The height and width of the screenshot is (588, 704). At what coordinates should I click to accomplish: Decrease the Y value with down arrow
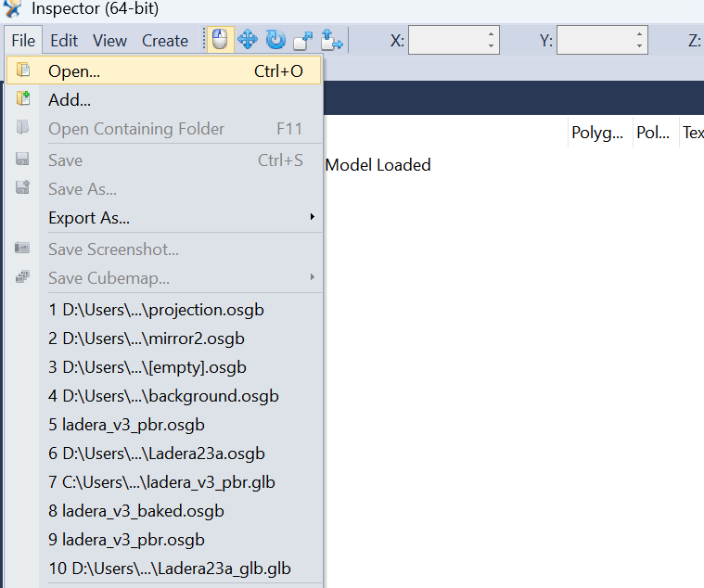click(639, 46)
